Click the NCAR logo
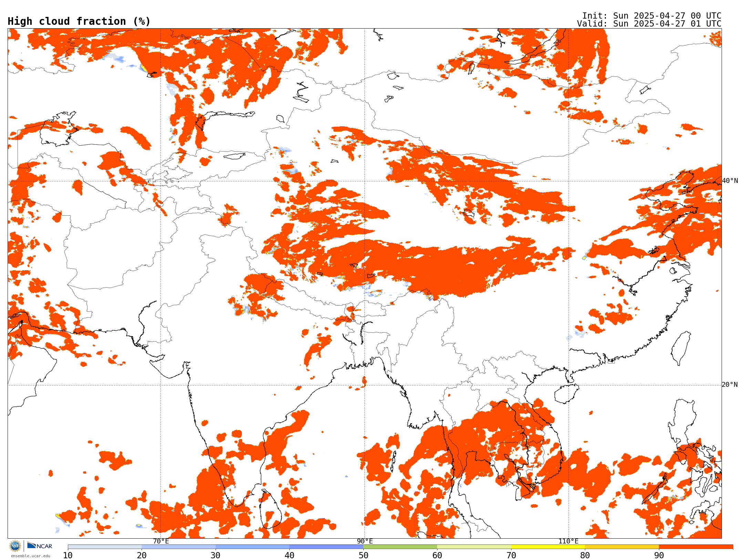The image size is (744, 560). [x=40, y=546]
